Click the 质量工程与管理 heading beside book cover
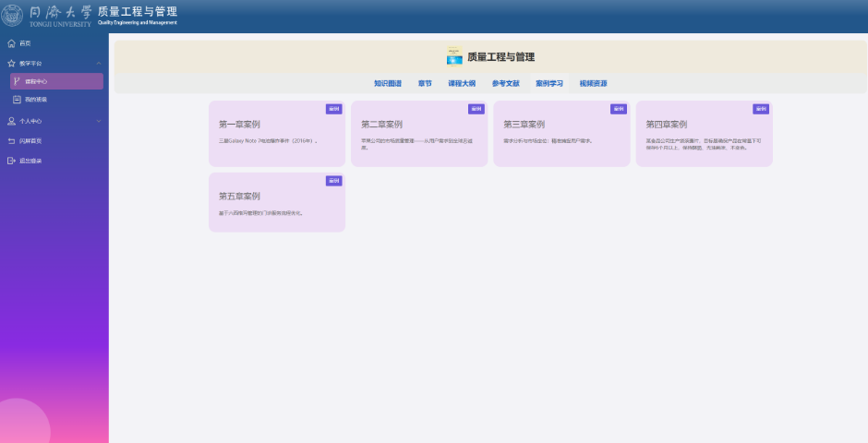 (x=500, y=57)
